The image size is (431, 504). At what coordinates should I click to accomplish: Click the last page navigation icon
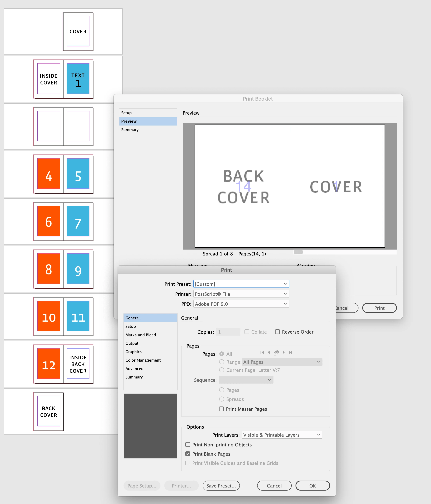tap(290, 352)
